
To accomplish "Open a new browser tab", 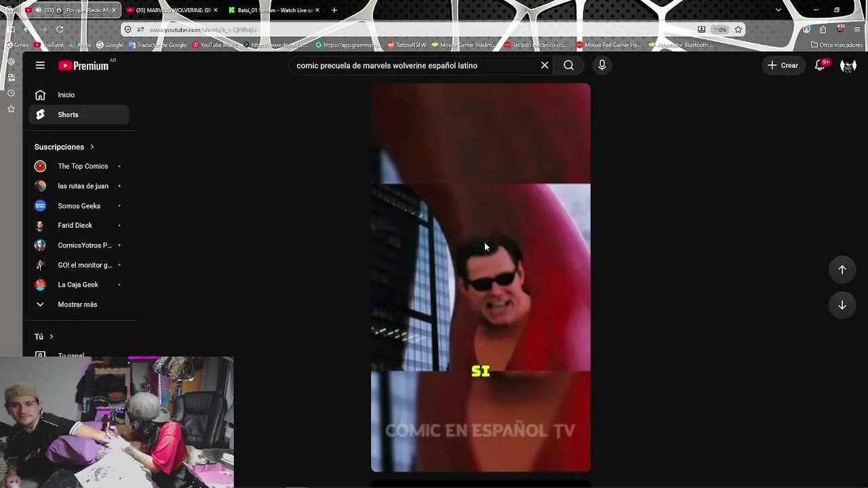I will pos(334,10).
